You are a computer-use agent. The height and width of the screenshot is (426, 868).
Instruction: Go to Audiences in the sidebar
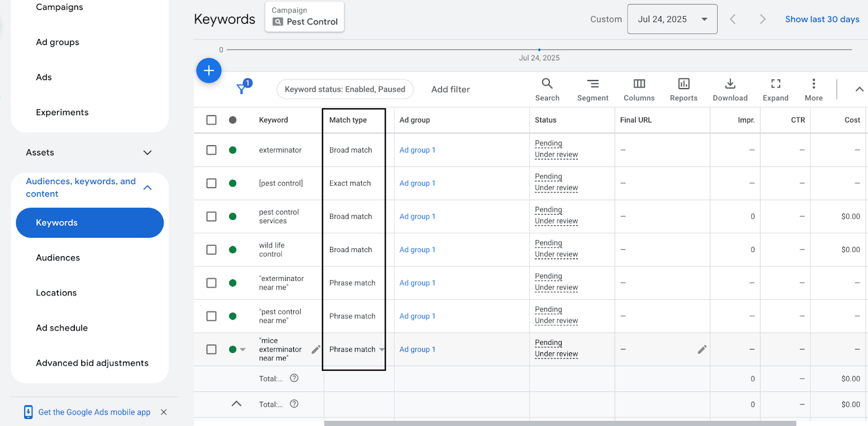coord(58,258)
